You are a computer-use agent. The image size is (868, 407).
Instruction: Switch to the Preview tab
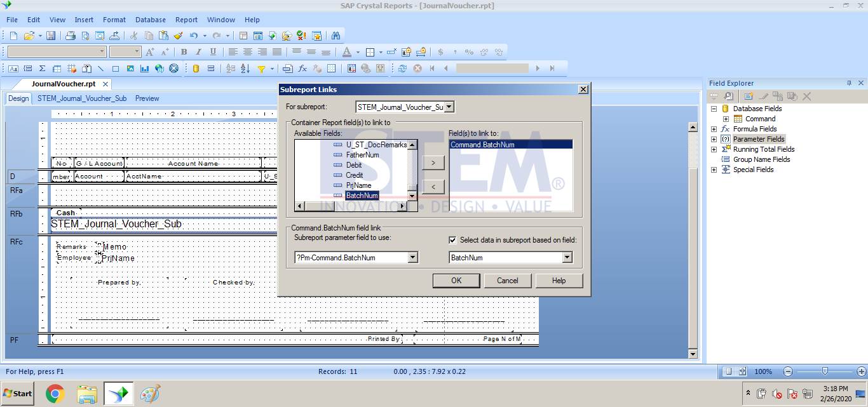pyautogui.click(x=147, y=98)
